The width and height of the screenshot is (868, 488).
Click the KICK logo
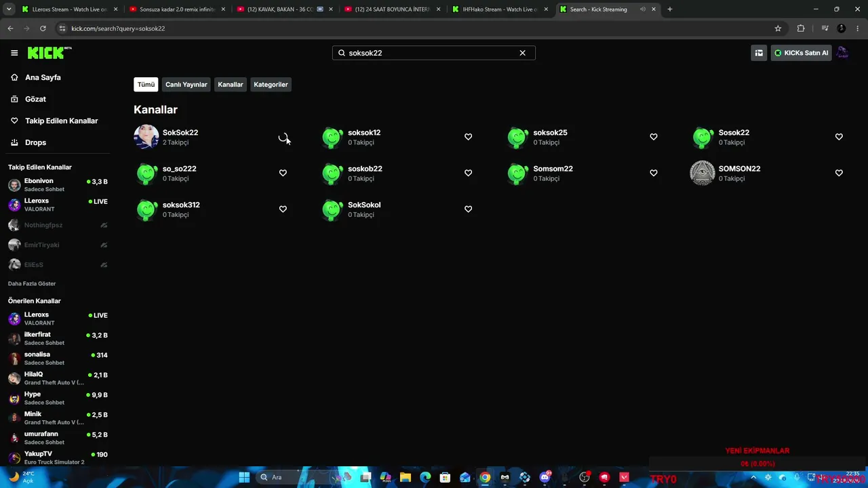50,53
